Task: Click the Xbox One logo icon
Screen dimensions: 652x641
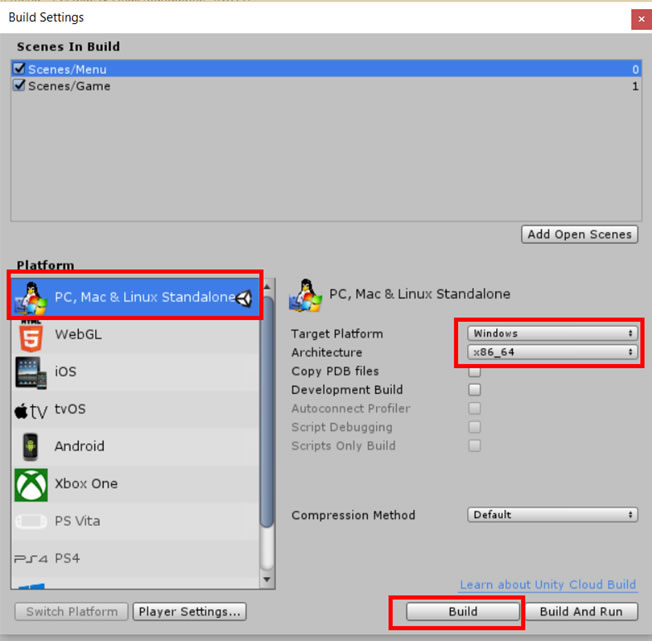Action: coord(31,485)
